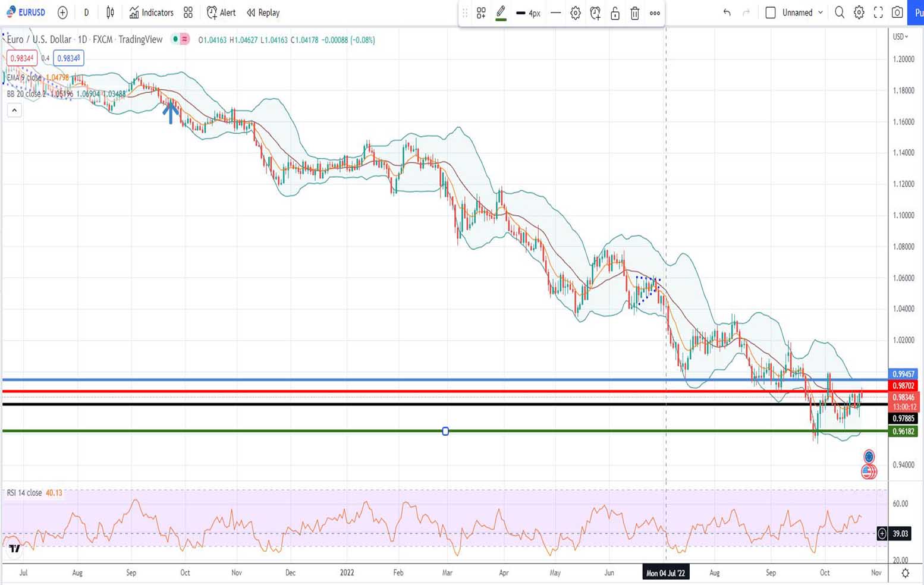This screenshot has height=585, width=924.
Task: Undo the last chart action
Action: [x=726, y=12]
